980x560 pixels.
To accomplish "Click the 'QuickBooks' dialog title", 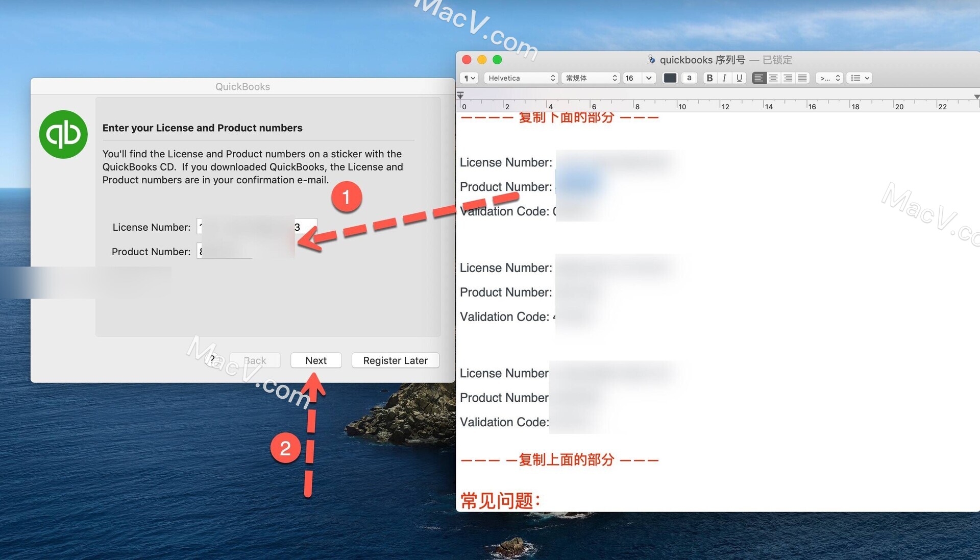I will point(242,87).
